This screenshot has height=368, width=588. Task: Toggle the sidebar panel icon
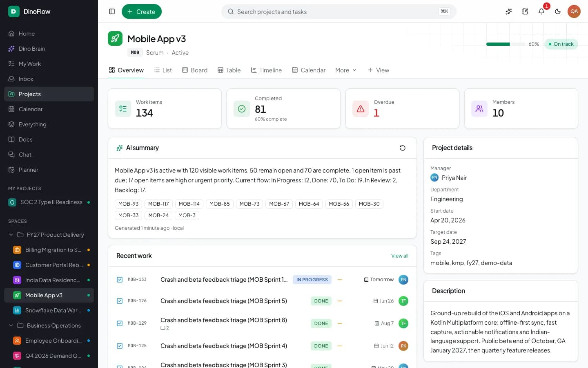click(x=112, y=11)
